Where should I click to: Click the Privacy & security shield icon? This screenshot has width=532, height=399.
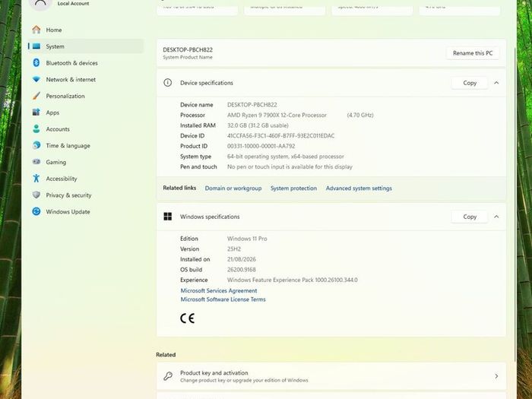point(36,195)
